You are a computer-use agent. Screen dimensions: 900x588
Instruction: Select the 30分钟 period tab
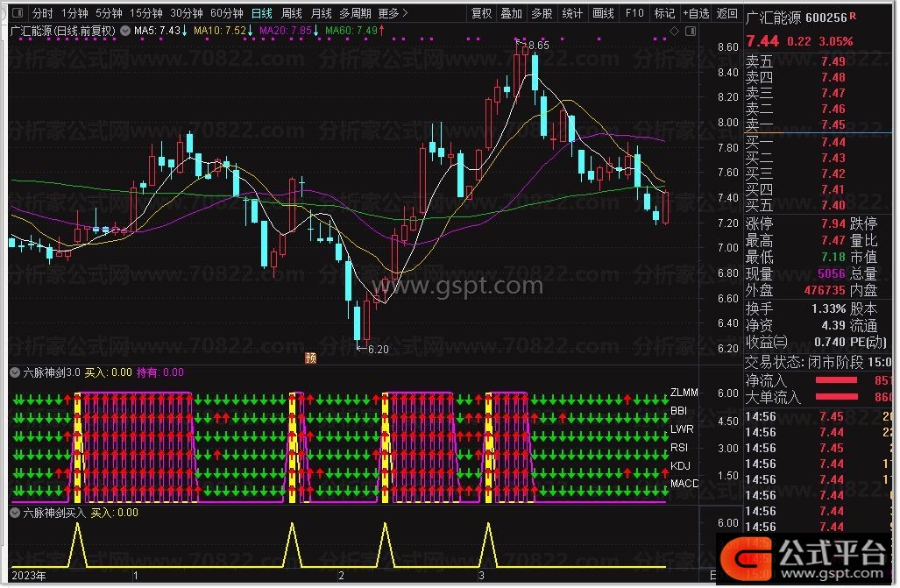pyautogui.click(x=187, y=12)
